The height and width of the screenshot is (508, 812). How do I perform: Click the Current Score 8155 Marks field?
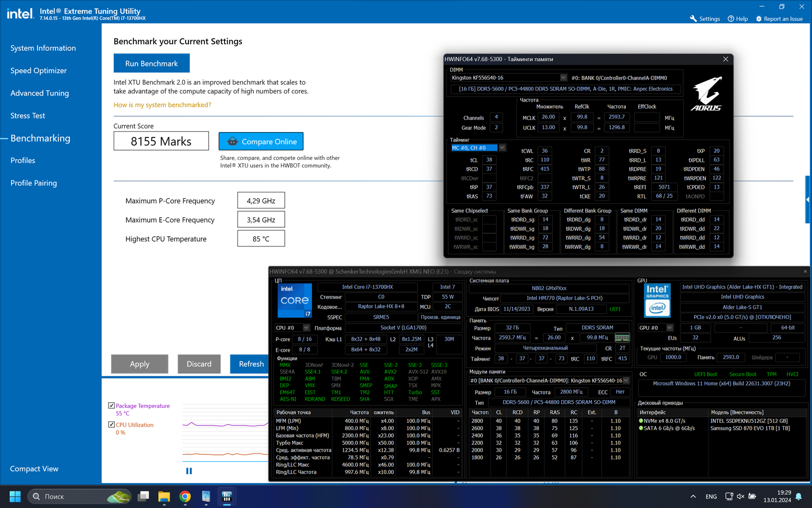(x=161, y=141)
